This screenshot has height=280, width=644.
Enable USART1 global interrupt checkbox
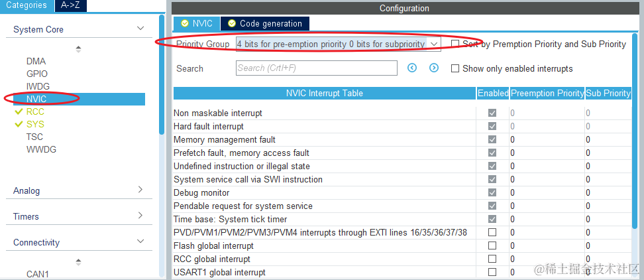[x=492, y=272]
